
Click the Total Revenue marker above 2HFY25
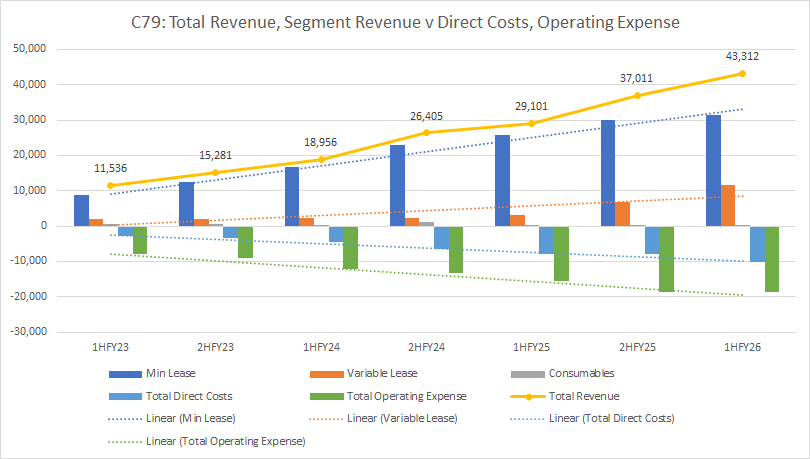point(637,95)
